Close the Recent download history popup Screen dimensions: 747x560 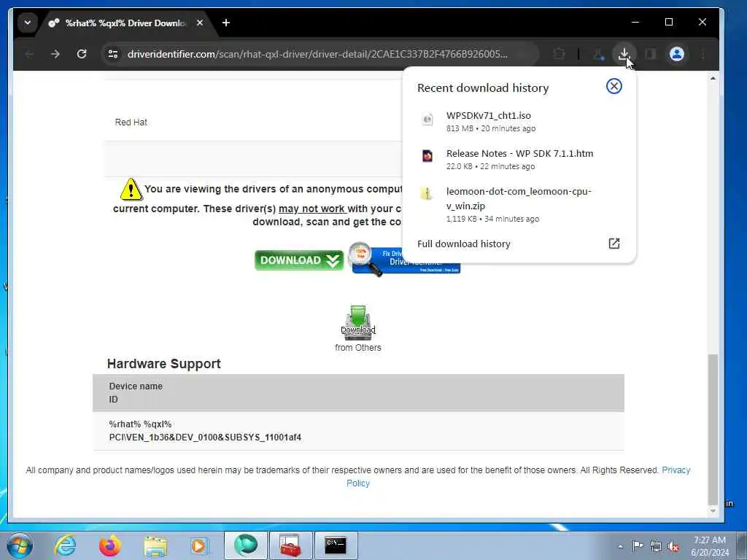pos(614,86)
